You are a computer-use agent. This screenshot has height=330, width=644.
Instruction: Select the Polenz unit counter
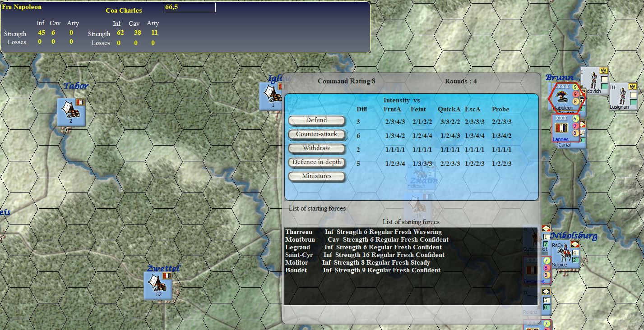point(537,302)
